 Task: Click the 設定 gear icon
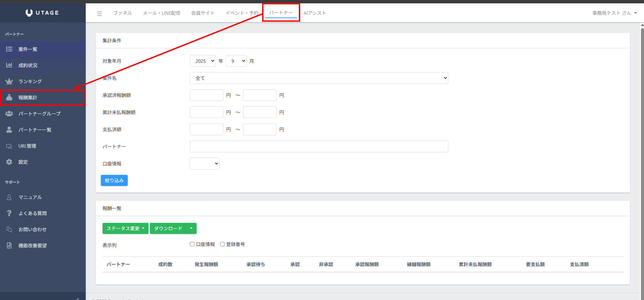click(x=9, y=162)
